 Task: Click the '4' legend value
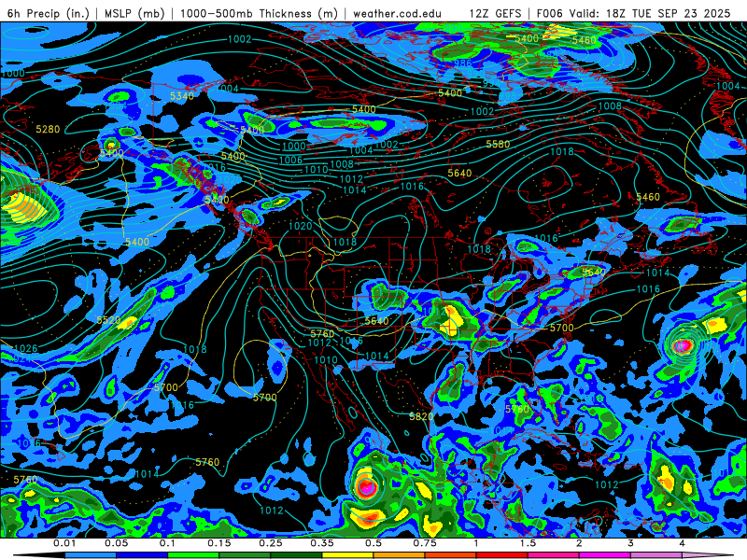tap(682, 543)
